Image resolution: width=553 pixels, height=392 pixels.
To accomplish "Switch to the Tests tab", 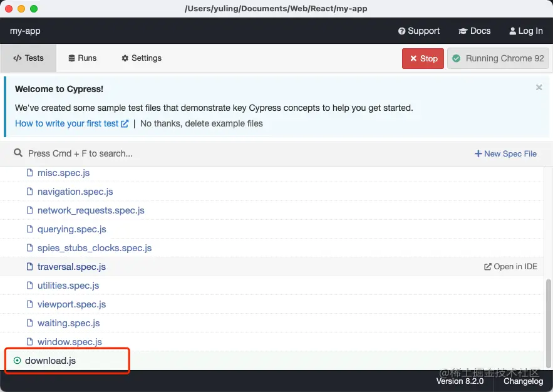I will pos(28,58).
